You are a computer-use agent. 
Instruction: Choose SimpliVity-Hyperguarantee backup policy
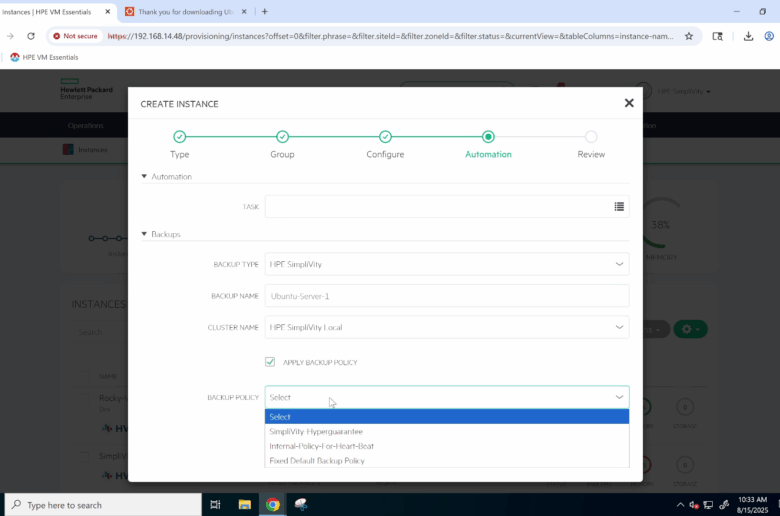click(316, 432)
